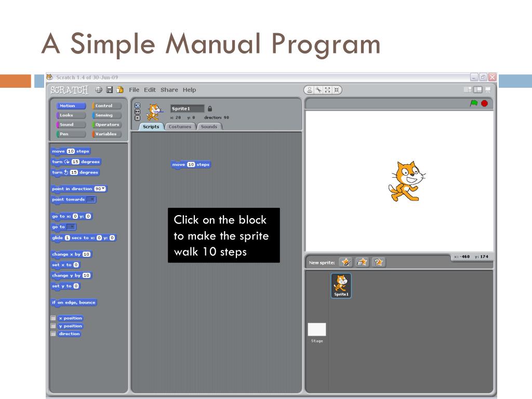Select the Variables block category
The image size is (532, 399).
pos(107,134)
